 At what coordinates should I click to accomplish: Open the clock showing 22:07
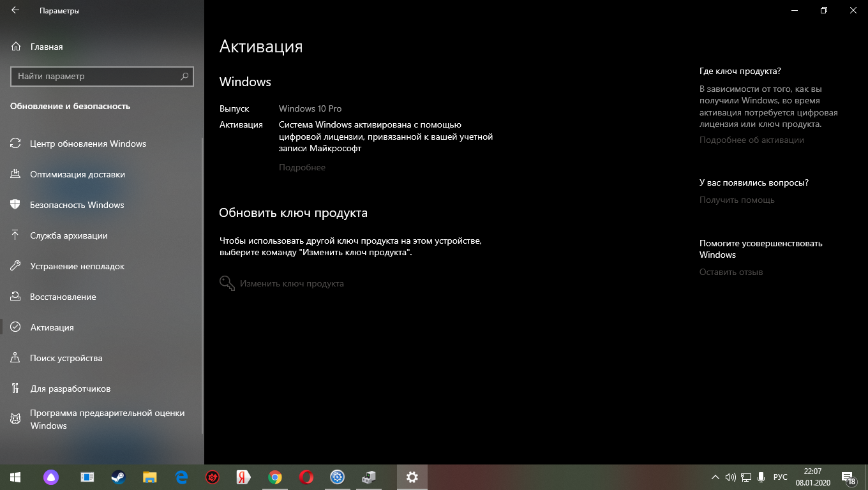pos(812,477)
